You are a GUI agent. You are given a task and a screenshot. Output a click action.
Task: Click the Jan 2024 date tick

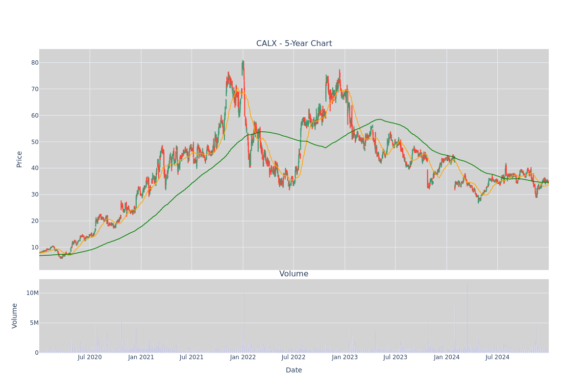(447, 357)
